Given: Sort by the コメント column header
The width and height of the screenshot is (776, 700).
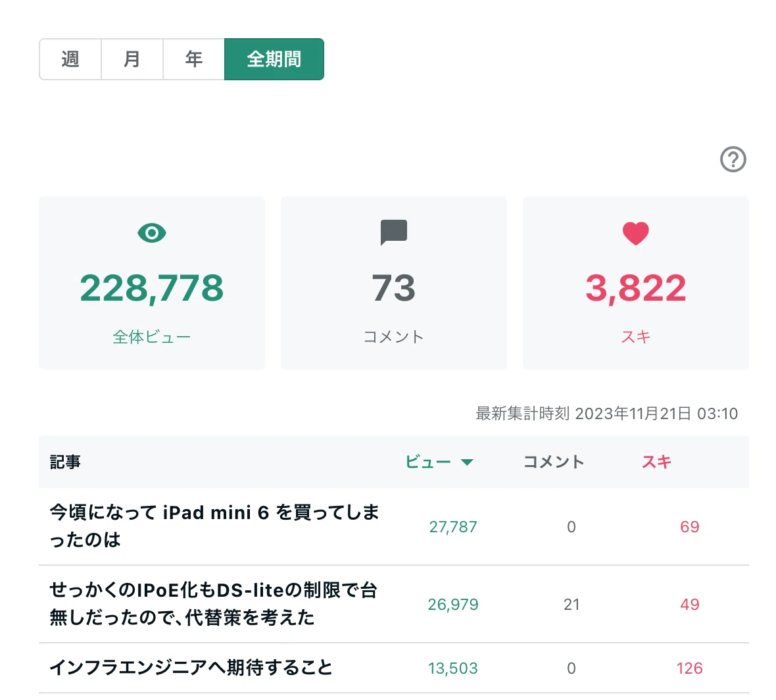Looking at the screenshot, I should click(x=554, y=462).
